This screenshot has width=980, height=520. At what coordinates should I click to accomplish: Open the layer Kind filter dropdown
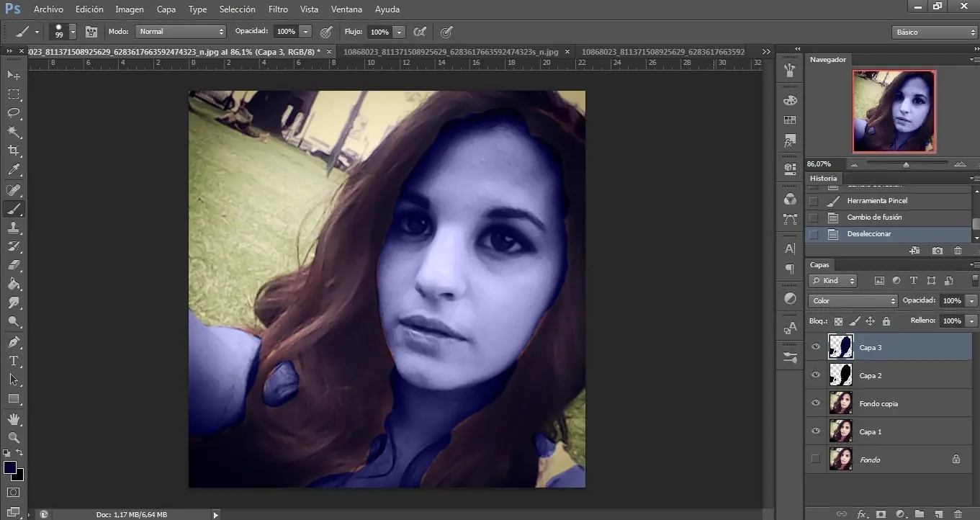click(833, 281)
